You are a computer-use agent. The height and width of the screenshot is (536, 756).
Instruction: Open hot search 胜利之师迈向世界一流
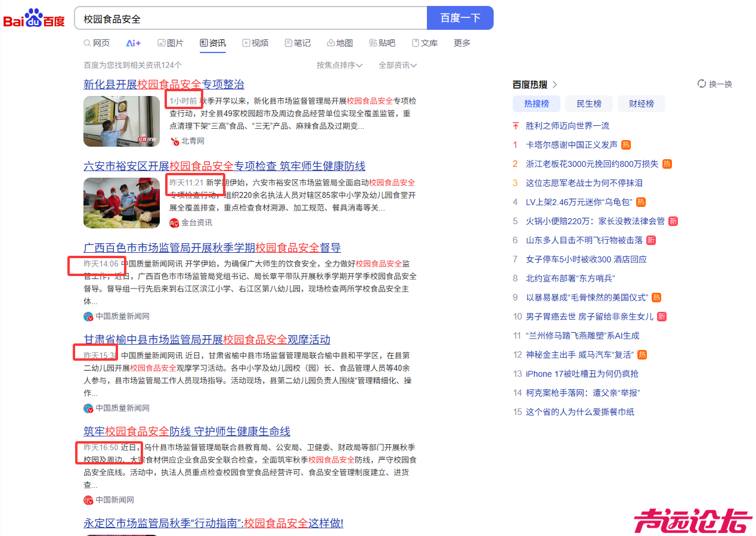[x=568, y=126]
